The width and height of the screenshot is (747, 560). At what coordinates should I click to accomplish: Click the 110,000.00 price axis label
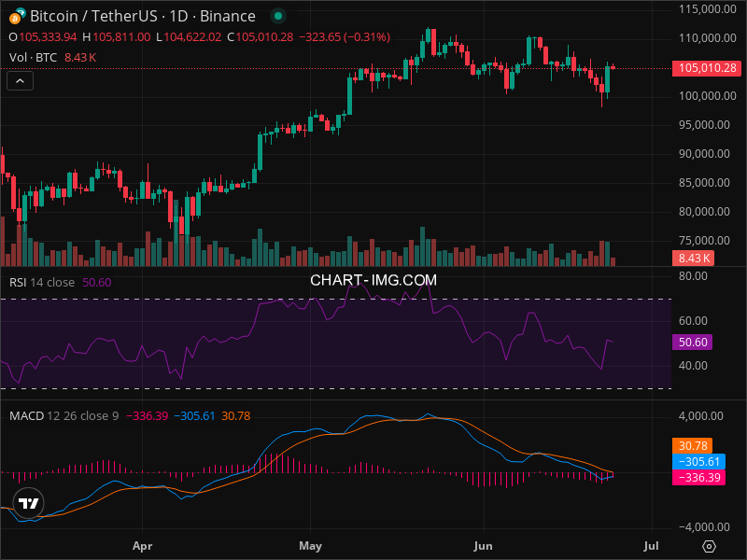(708, 38)
